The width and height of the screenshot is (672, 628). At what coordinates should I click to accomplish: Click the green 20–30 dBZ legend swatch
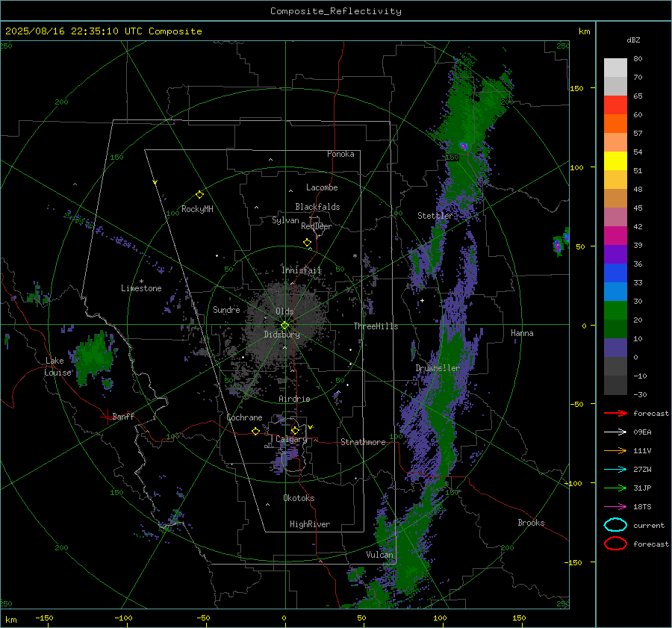615,311
